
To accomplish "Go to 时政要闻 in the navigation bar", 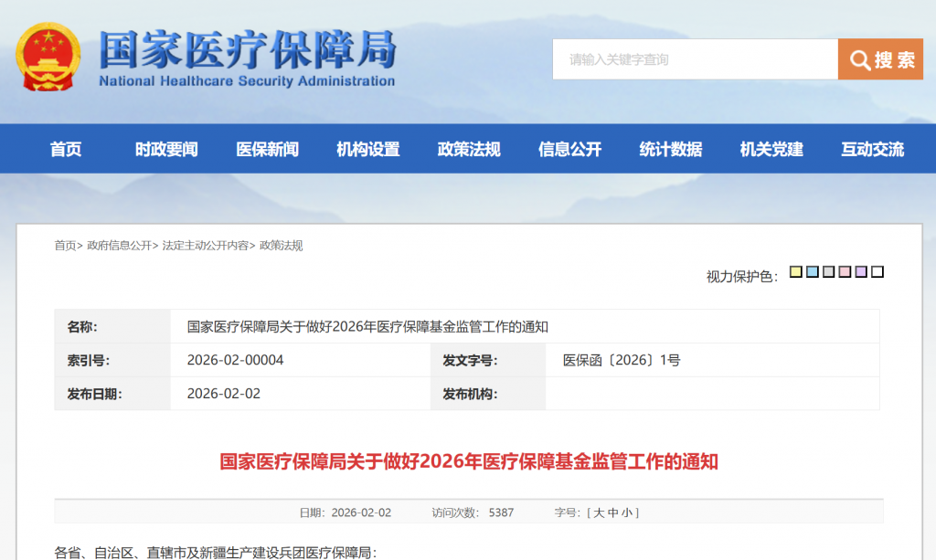I will click(x=166, y=149).
